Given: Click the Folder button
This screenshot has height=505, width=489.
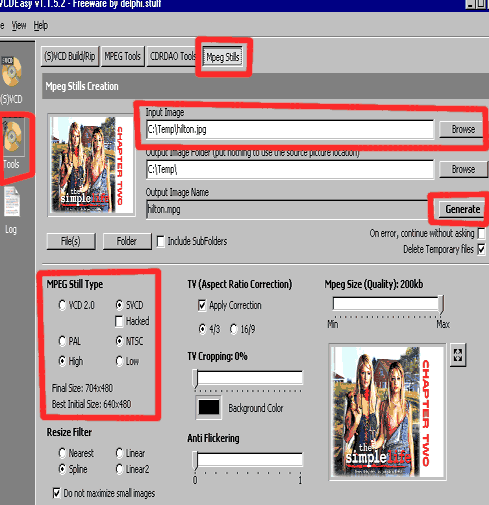Looking at the screenshot, I should (x=127, y=241).
